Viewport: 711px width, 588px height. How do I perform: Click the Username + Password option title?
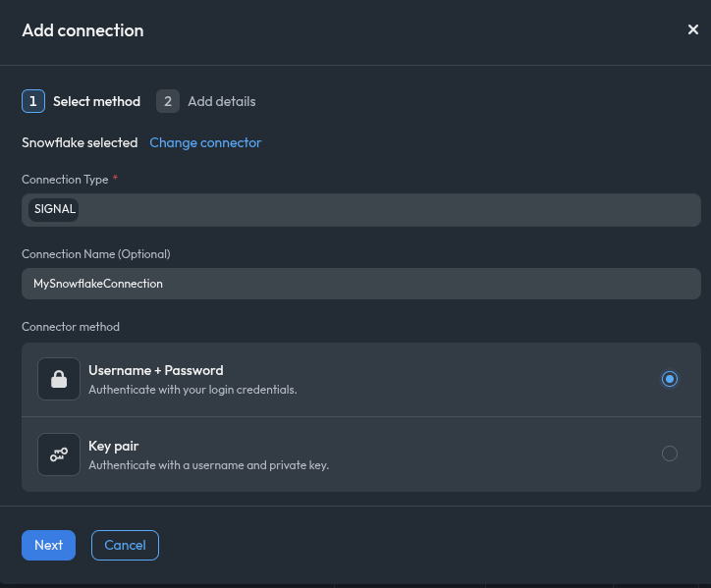tap(156, 370)
